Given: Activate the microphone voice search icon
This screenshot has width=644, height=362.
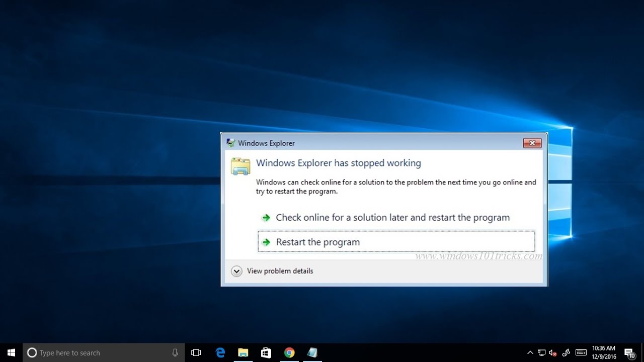Looking at the screenshot, I should [175, 352].
